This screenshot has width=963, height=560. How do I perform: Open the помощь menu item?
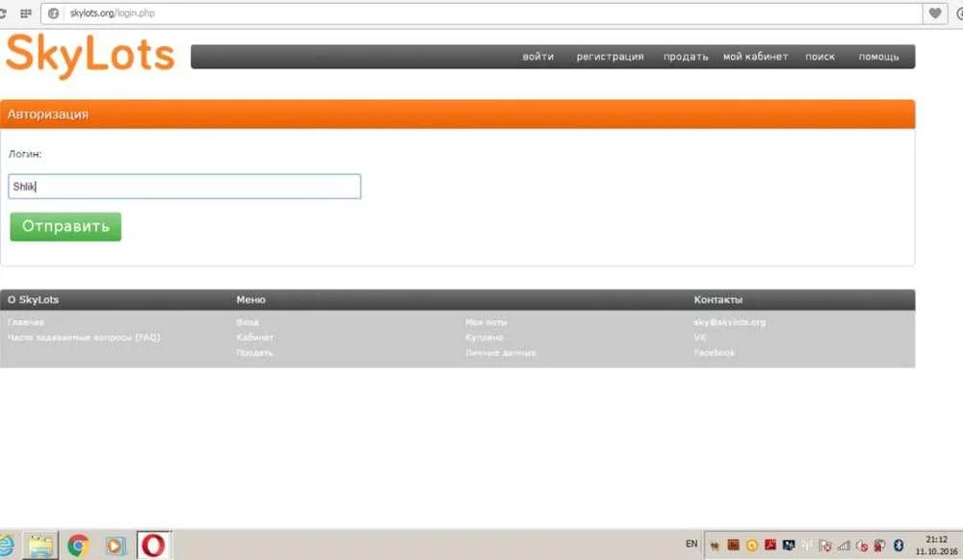[x=878, y=57]
